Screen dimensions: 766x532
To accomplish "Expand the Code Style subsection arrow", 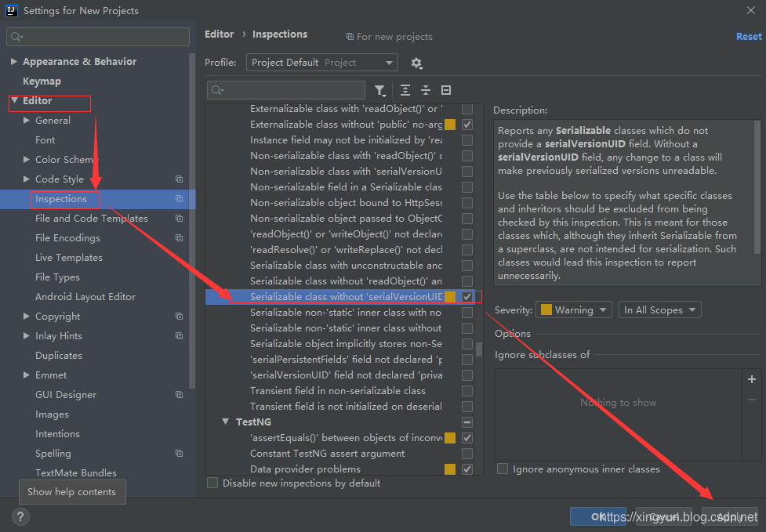I will tap(27, 179).
